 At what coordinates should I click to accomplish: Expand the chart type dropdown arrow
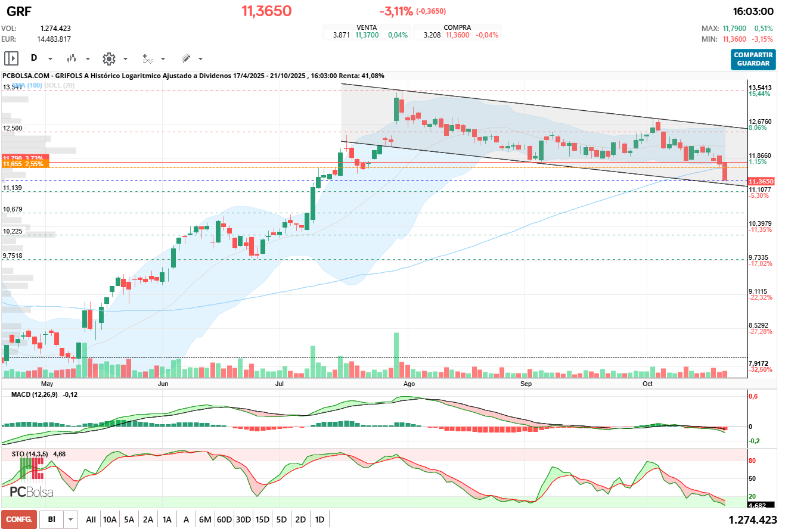[88, 59]
